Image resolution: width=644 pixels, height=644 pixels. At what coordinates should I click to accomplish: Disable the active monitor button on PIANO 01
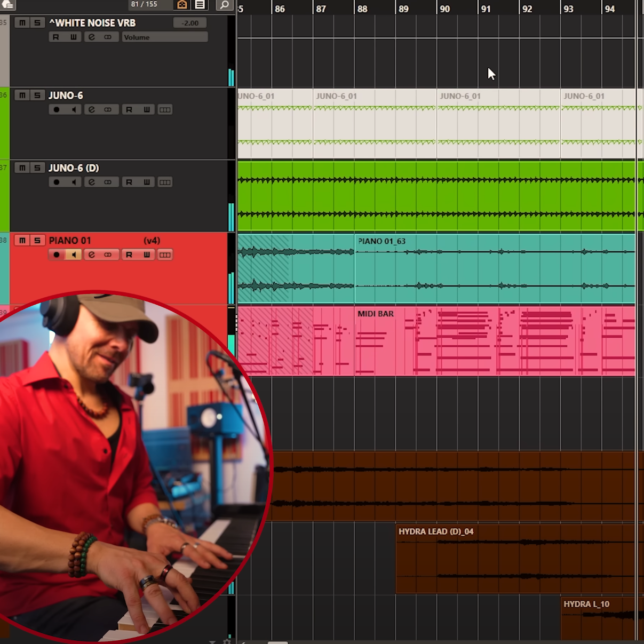(74, 255)
